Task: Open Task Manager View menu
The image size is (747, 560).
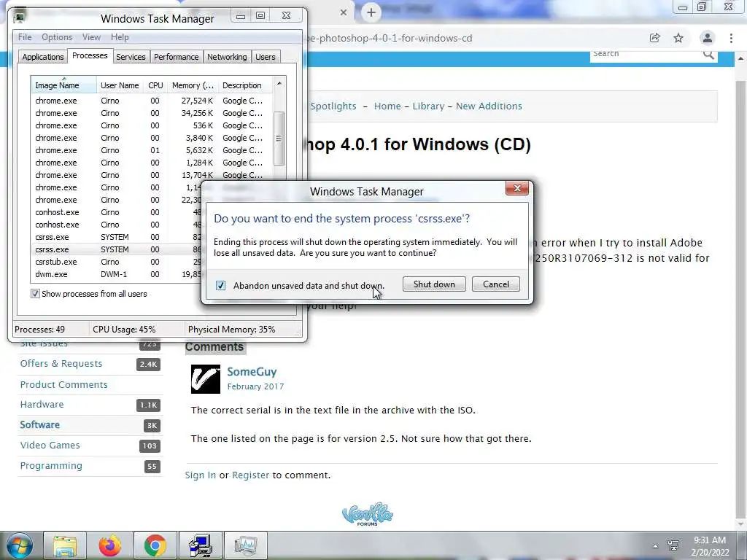Action: tap(91, 37)
